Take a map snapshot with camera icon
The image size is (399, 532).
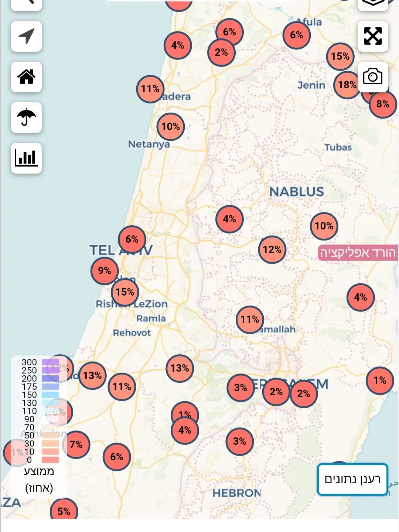tap(373, 77)
